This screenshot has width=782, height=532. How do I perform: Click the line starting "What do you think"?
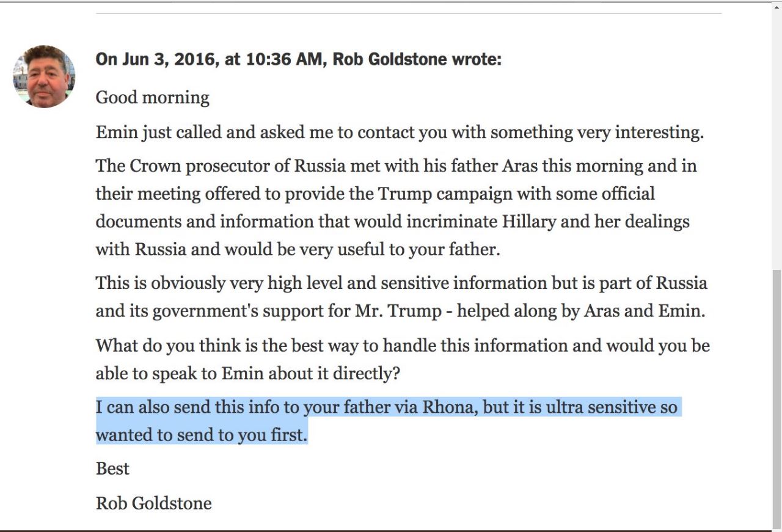point(402,346)
